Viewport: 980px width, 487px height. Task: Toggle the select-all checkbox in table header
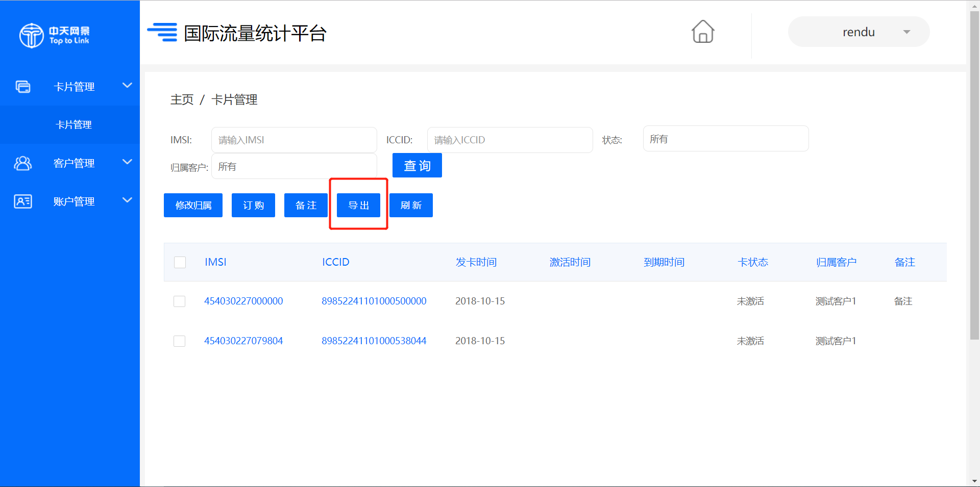pos(180,262)
